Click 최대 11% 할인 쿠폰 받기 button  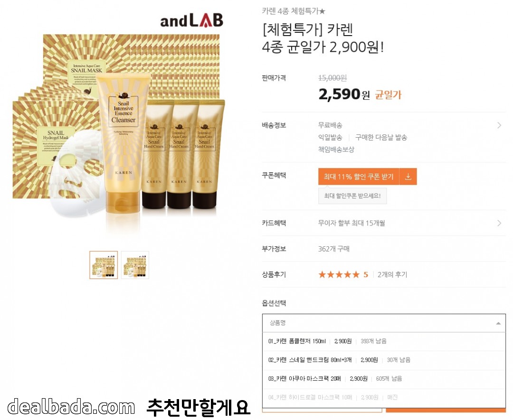pos(359,177)
